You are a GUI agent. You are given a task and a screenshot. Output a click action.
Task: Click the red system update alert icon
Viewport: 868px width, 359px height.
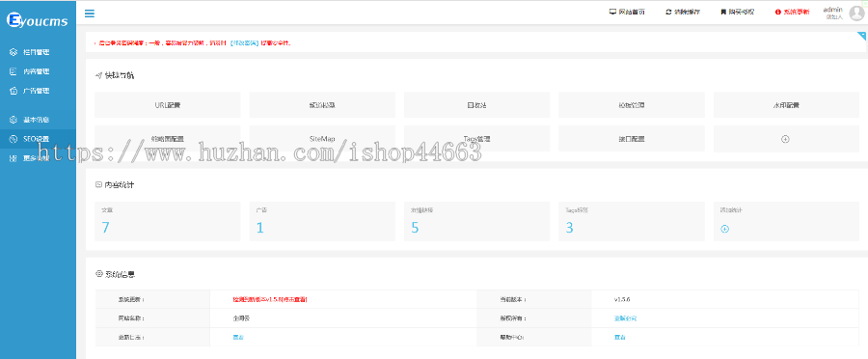pos(777,12)
